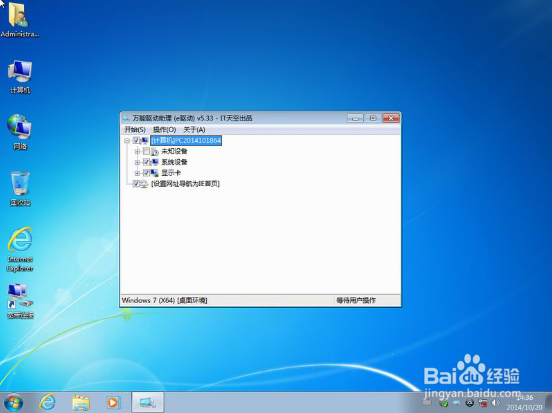Image resolution: width=552 pixels, height=413 pixels.
Task: Uncheck 设置网址导航为IE首页 checkbox
Action: click(136, 184)
